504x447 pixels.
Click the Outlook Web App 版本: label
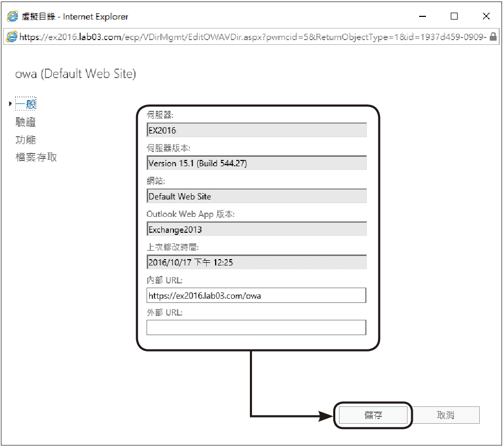[191, 214]
